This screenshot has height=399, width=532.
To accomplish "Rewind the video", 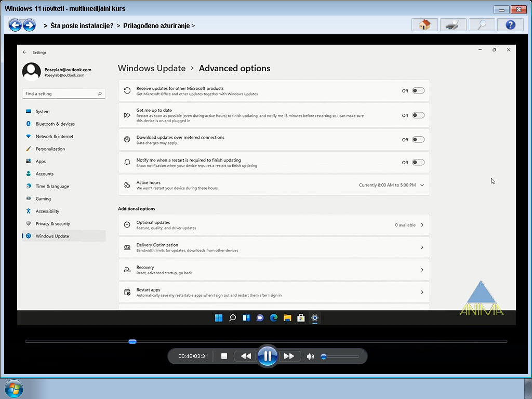I will [x=246, y=356].
